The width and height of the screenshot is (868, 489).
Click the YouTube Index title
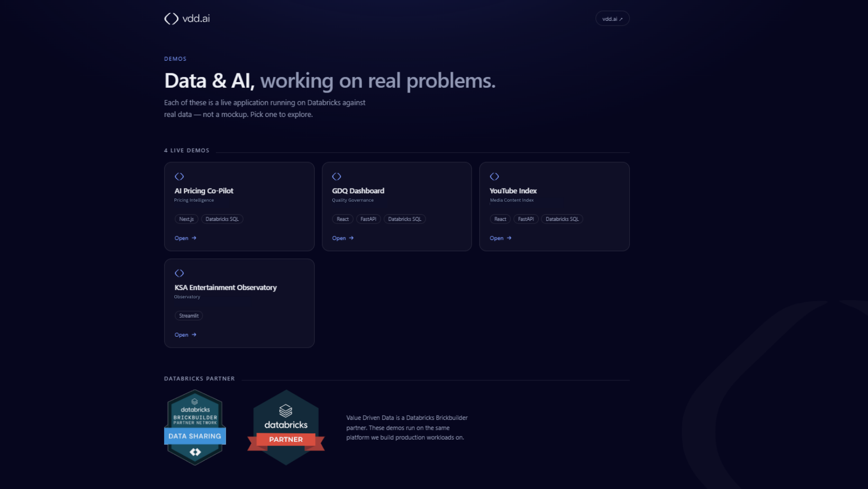tap(513, 191)
